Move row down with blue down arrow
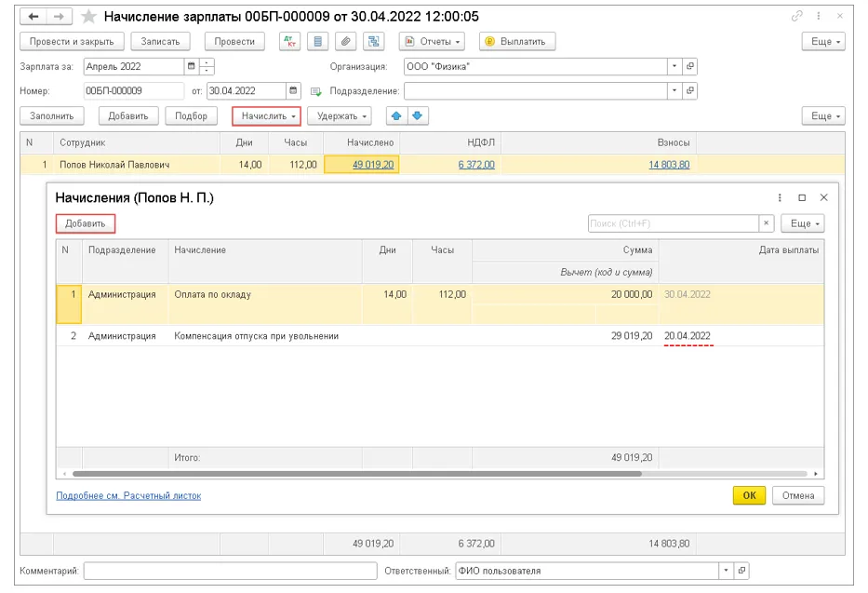The height and width of the screenshot is (593, 868). click(x=417, y=116)
